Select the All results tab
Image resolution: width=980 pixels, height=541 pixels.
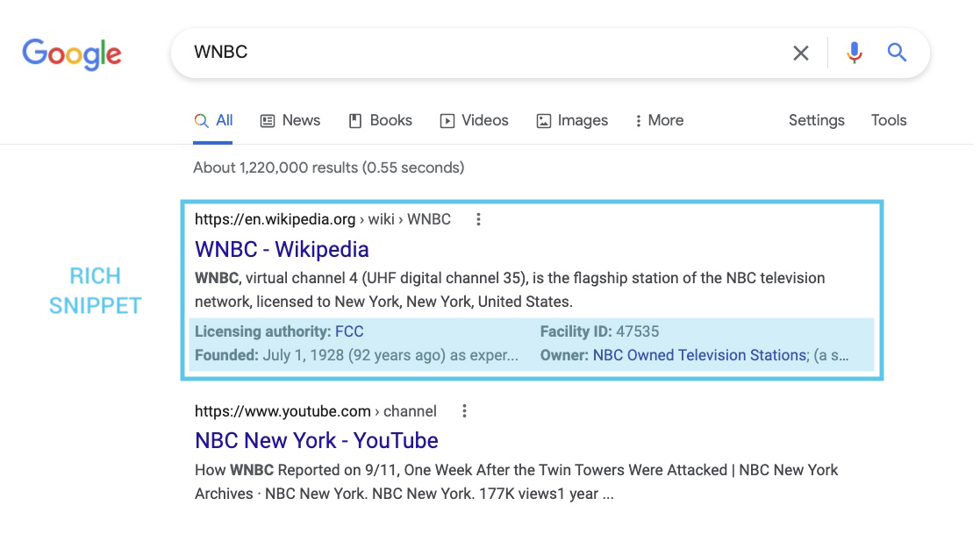tap(213, 121)
